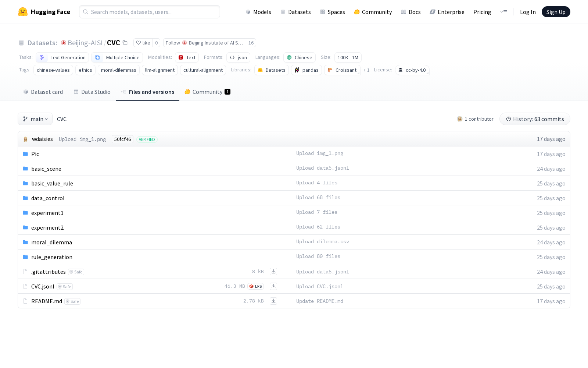Click the moral-dilemmas tag
This screenshot has width=588, height=368.
point(119,70)
